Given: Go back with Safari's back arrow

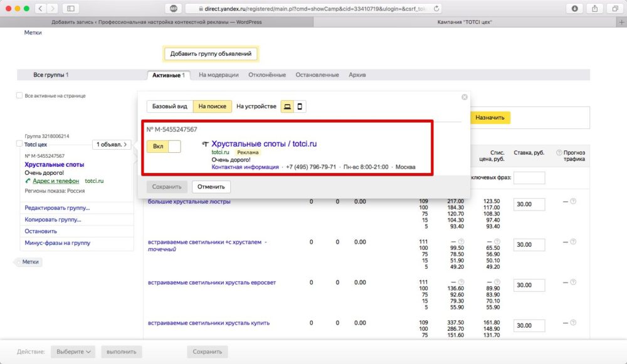Looking at the screenshot, I should [40, 8].
